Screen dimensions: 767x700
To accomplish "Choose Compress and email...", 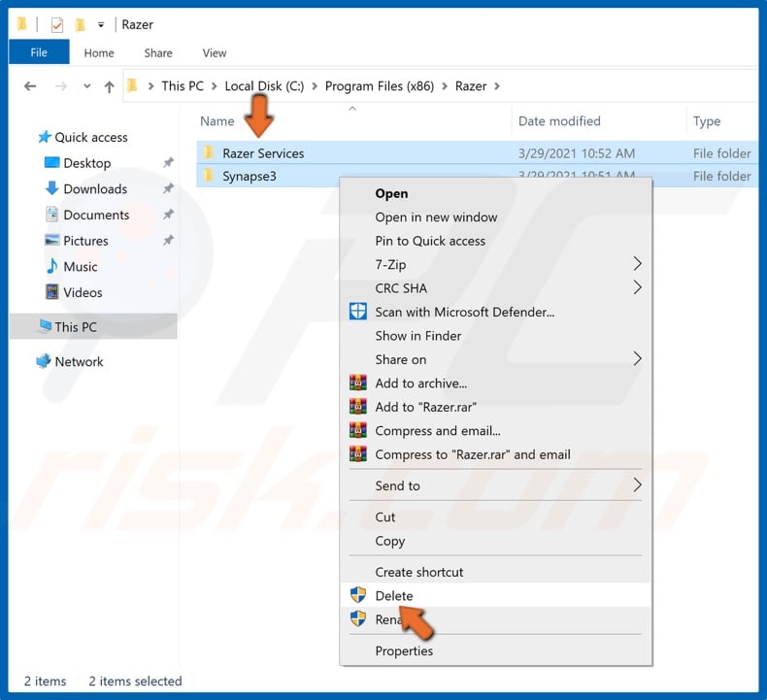I will (495, 431).
